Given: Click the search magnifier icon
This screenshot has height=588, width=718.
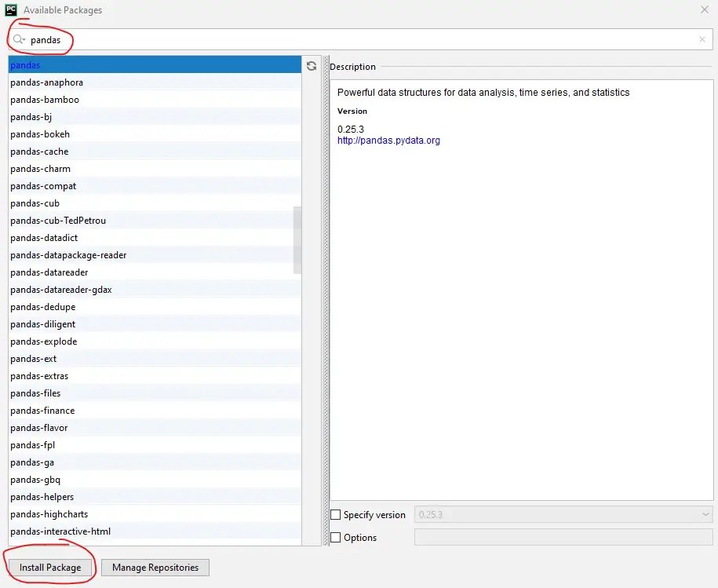Looking at the screenshot, I should tap(18, 39).
